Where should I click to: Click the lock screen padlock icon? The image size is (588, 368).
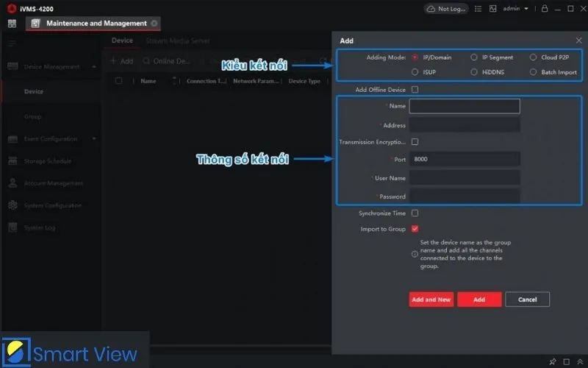coord(544,9)
